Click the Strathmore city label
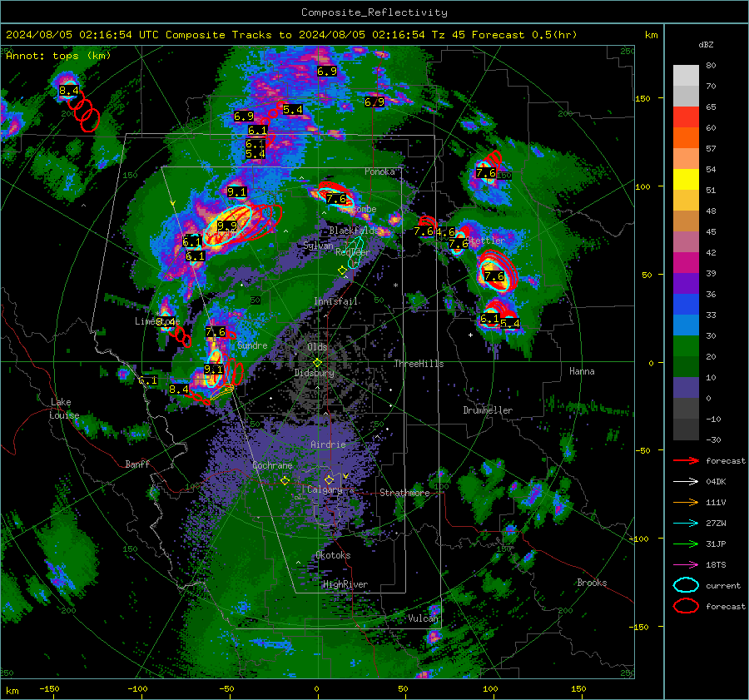The height and width of the screenshot is (700, 749). click(x=404, y=493)
